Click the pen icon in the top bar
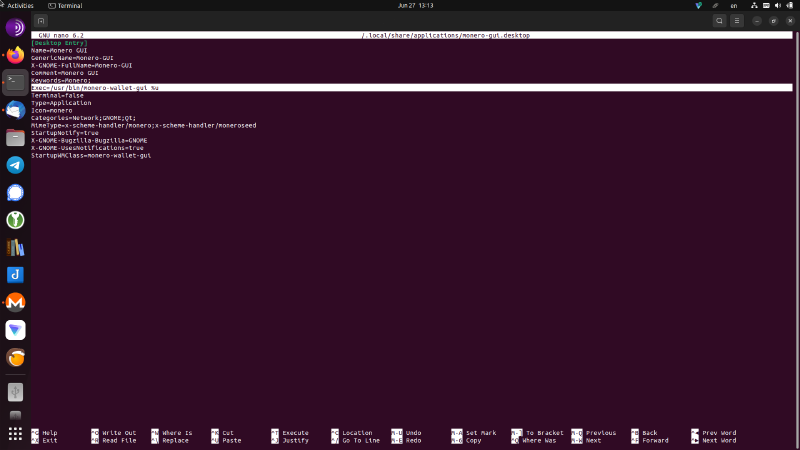Viewport: 800px width, 450px height. point(715,6)
